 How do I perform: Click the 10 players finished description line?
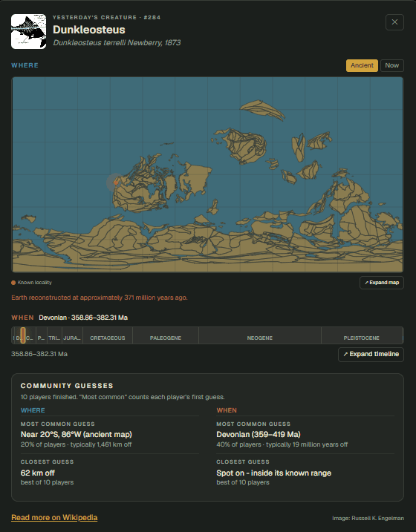(x=123, y=397)
